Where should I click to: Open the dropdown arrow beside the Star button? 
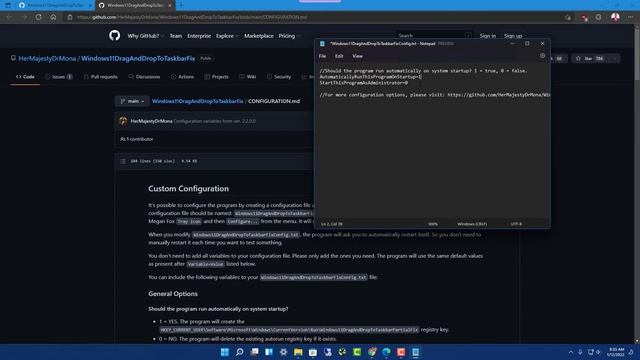(614, 58)
